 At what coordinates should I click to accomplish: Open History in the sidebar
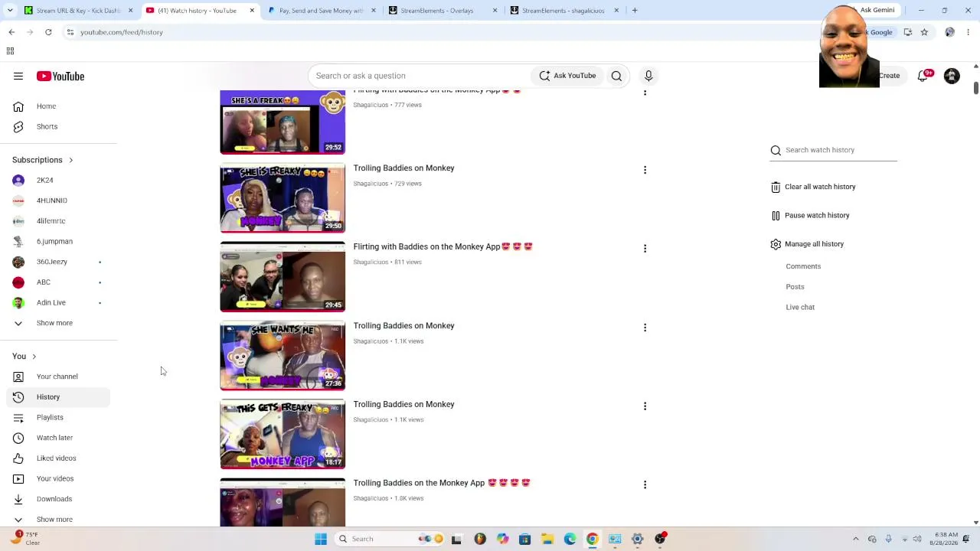click(58, 397)
